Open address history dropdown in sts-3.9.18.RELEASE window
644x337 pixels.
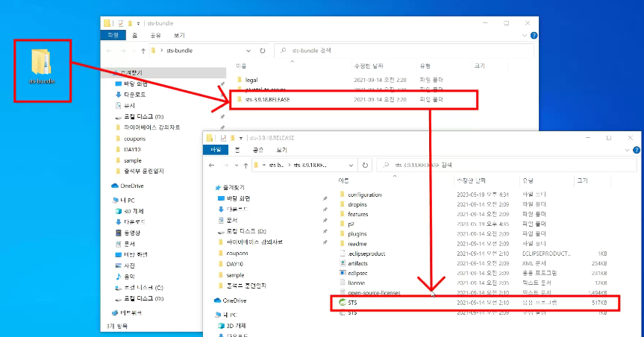(351, 166)
